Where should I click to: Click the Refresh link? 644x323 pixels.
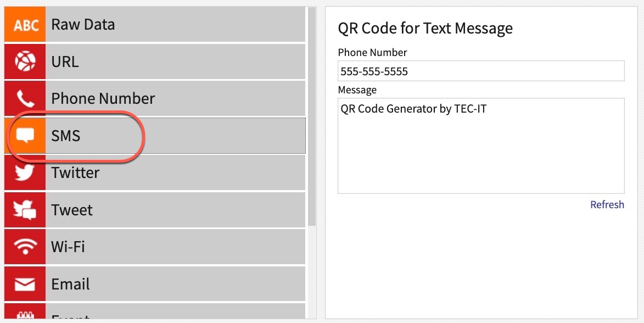click(x=607, y=205)
